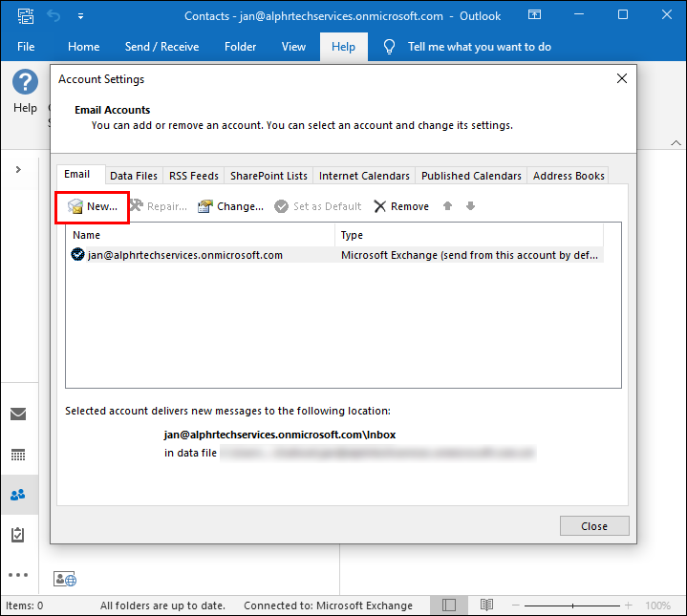The image size is (687, 616).
Task: Open more navigation options ellipsis
Action: [18, 575]
